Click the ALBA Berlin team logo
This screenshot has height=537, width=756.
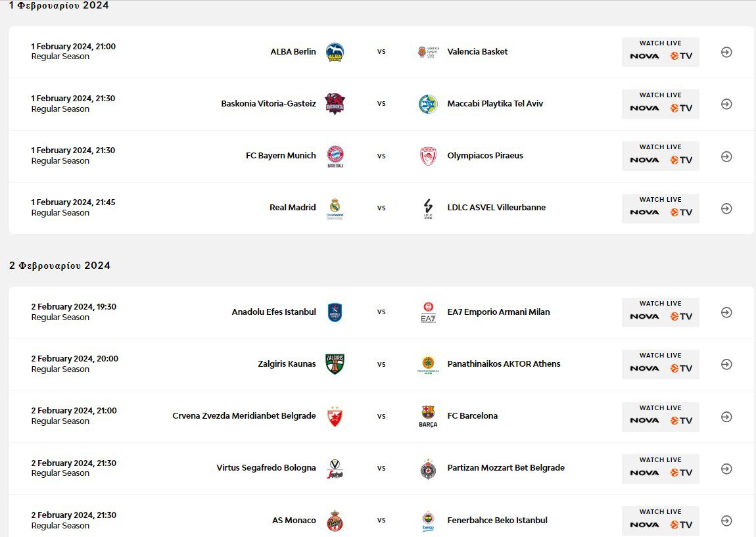pyautogui.click(x=335, y=52)
